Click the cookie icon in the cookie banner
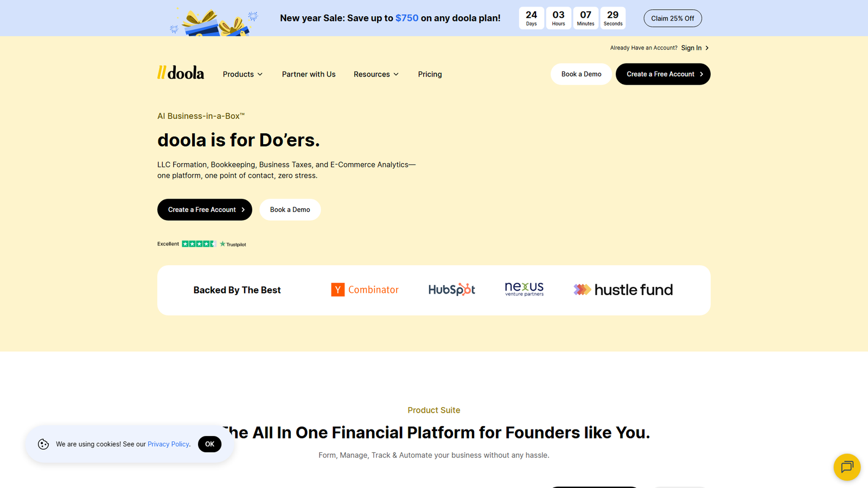This screenshot has height=488, width=868. (x=43, y=444)
